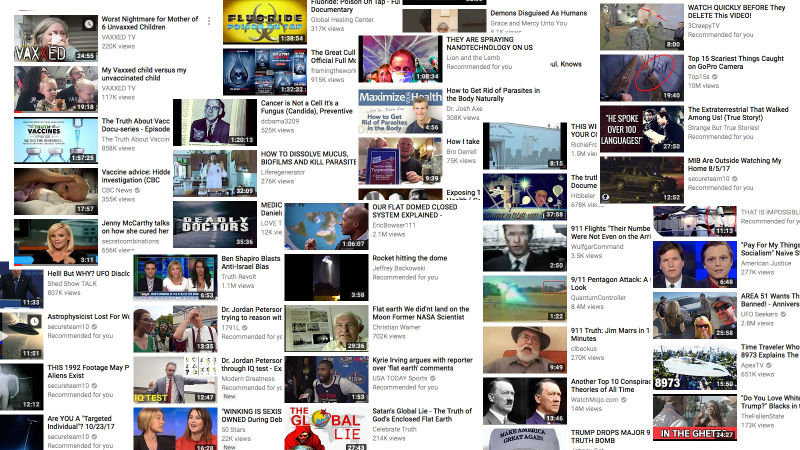The image size is (800, 450).
Task: Open 8973 time traveler thumbnail
Action: point(695,366)
